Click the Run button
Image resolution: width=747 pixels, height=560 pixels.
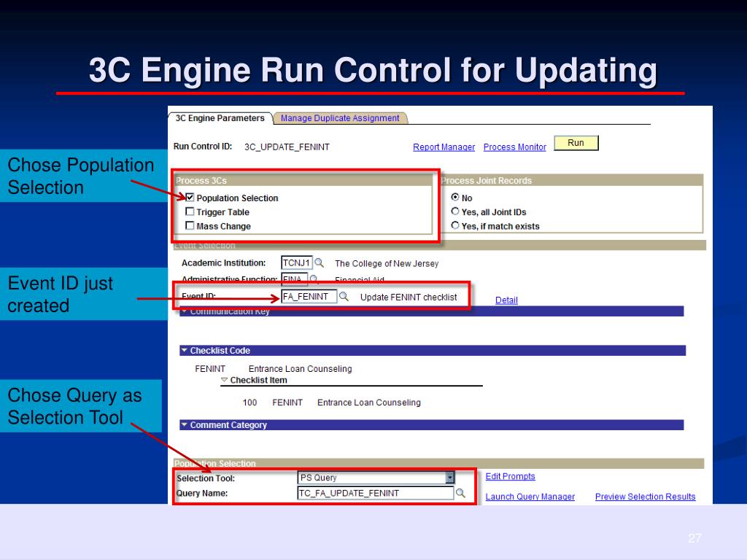coord(576,143)
